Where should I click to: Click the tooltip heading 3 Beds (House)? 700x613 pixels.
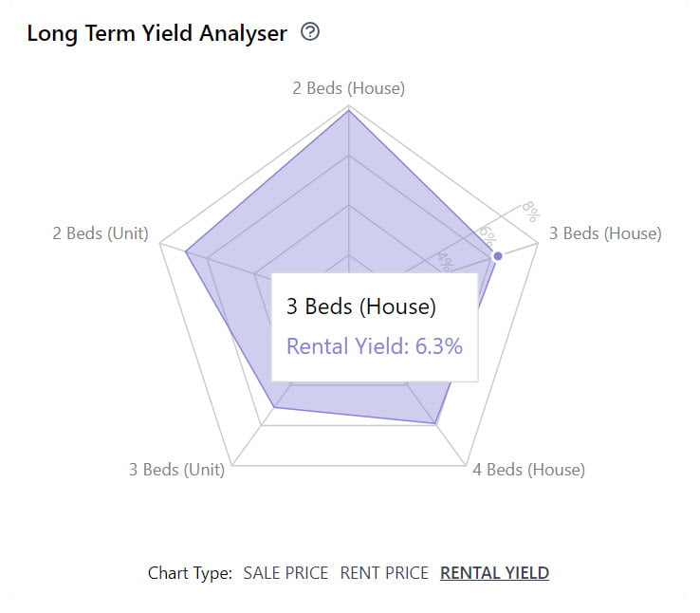tap(361, 306)
